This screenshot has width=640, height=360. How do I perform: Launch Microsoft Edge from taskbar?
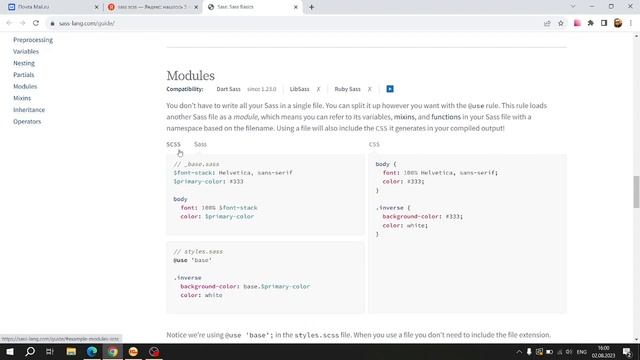tap(92, 351)
